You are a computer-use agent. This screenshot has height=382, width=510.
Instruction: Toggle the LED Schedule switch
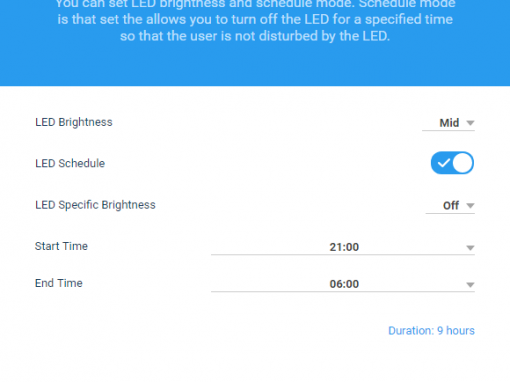(x=452, y=163)
